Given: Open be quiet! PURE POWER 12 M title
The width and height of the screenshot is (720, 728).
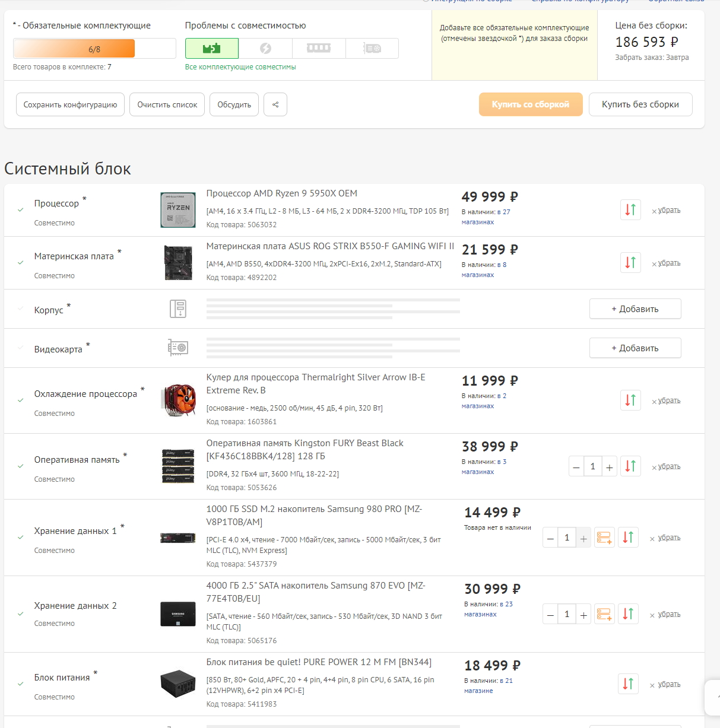Looking at the screenshot, I should coord(319,662).
